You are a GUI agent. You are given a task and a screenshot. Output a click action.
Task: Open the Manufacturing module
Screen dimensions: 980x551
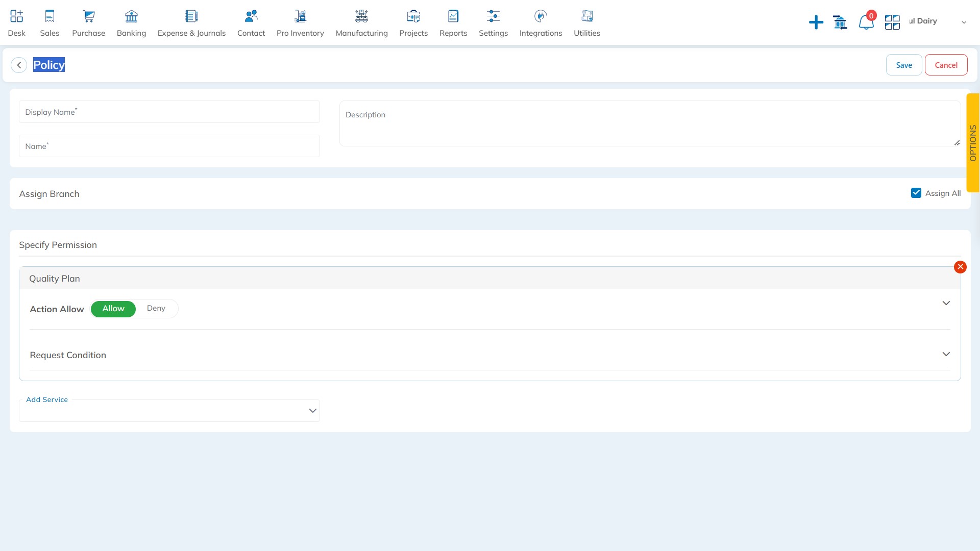[362, 22]
